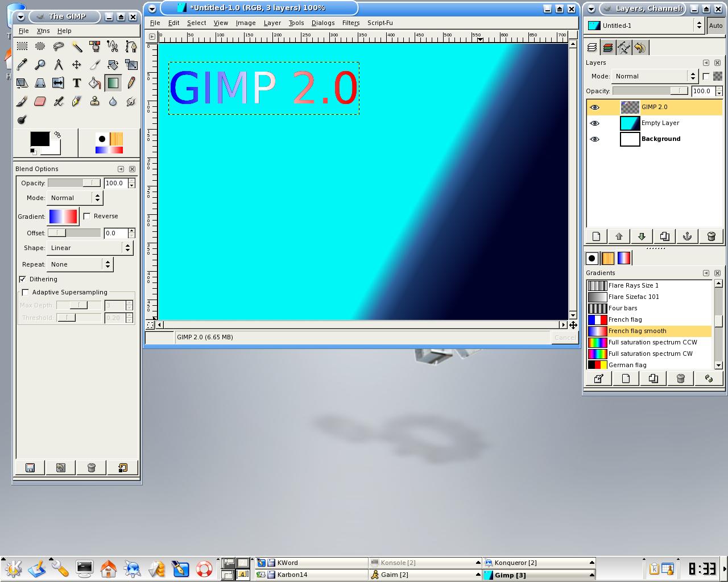Viewport: 728px width, 582px height.
Task: Select the Paintbrush tool
Action: 22,101
